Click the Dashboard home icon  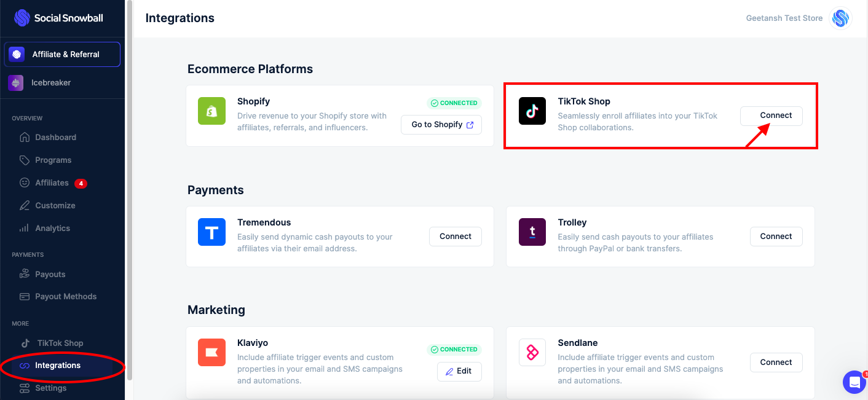[x=25, y=137]
